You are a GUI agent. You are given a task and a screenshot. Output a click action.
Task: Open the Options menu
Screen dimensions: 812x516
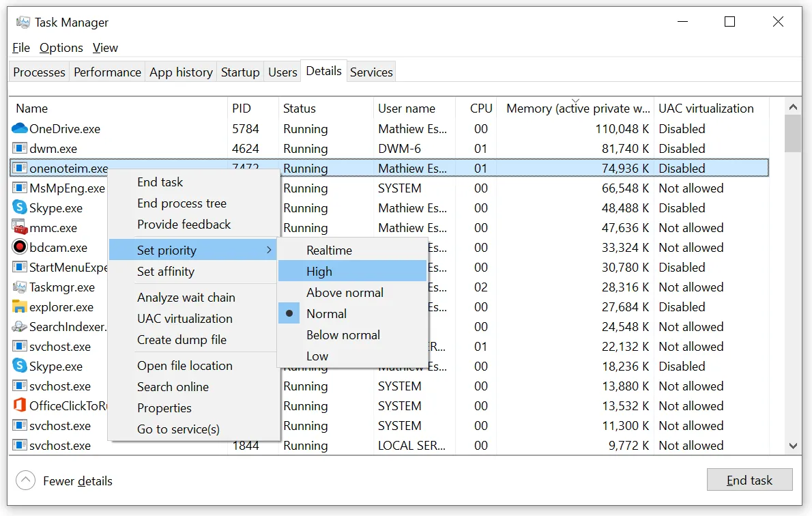click(x=61, y=48)
